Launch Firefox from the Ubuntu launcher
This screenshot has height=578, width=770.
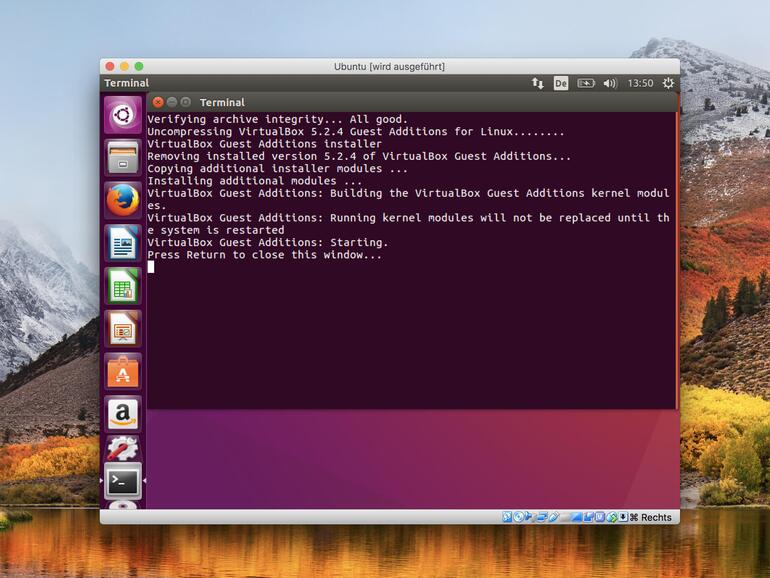(123, 200)
